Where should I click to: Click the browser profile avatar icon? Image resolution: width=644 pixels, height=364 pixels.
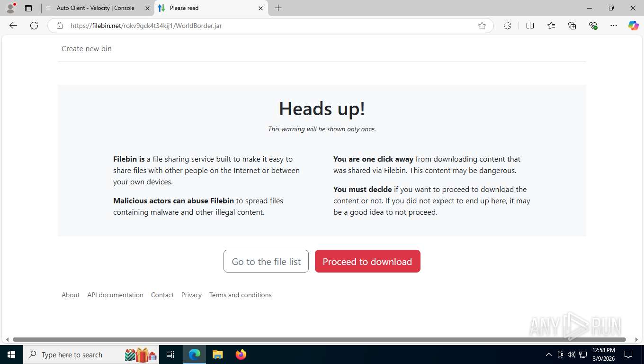[x=10, y=8]
